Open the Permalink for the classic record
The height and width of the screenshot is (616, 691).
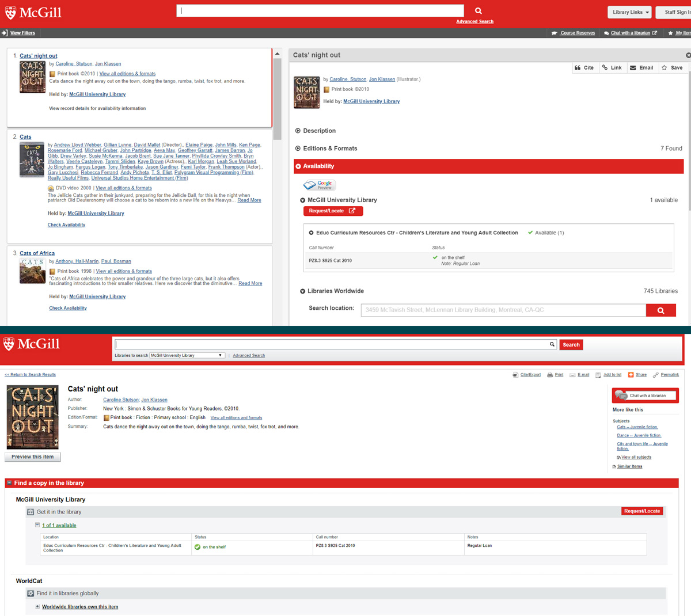pos(666,375)
